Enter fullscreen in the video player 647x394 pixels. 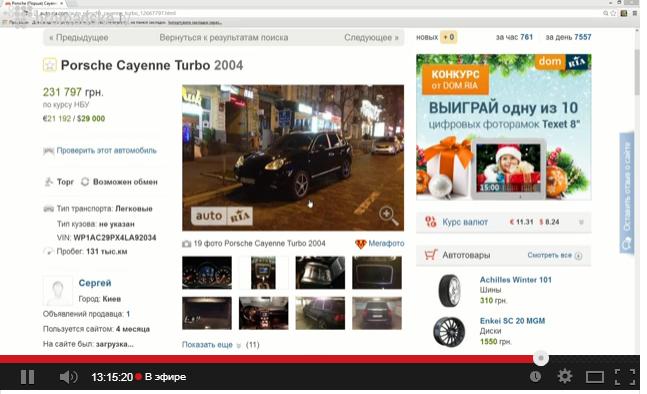point(625,377)
